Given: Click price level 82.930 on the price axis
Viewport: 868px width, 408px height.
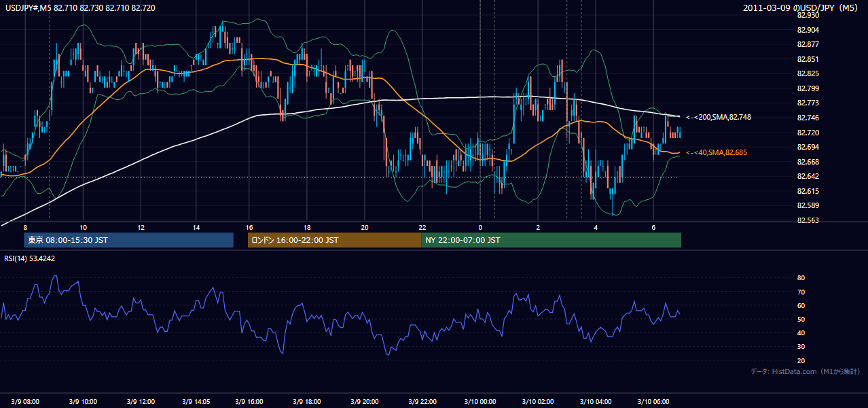Looking at the screenshot, I should coord(808,14).
